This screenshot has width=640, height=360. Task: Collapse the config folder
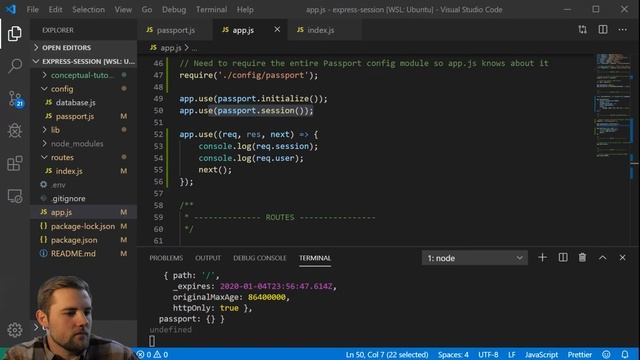(84, 89)
